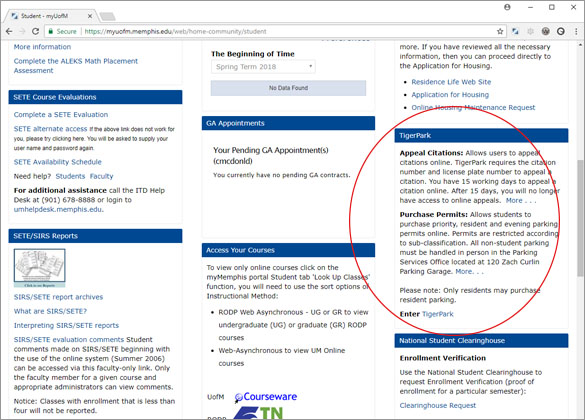Open the Complete a SETE Evaluation link
Screen dimensions: 585x420
(61, 115)
